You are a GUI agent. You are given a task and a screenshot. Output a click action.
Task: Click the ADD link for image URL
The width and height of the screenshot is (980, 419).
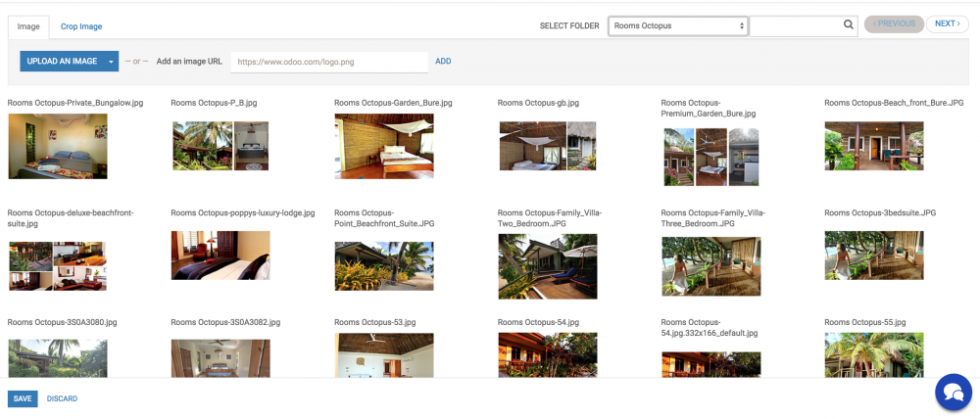pos(443,62)
